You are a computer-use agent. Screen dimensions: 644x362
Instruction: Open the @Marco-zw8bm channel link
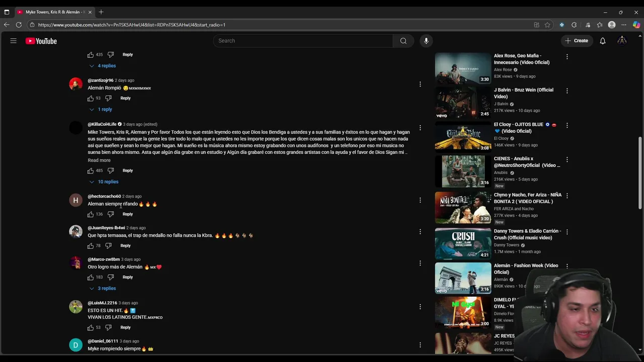pos(104,259)
